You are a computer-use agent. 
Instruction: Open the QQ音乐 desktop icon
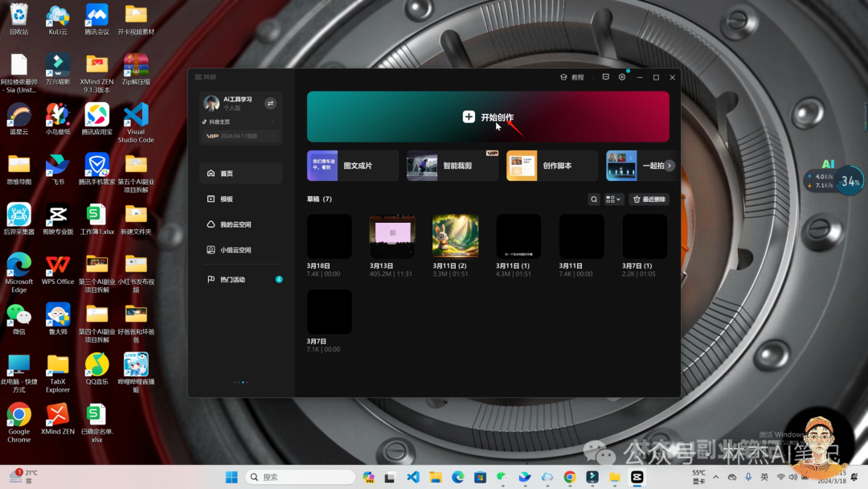pyautogui.click(x=97, y=369)
